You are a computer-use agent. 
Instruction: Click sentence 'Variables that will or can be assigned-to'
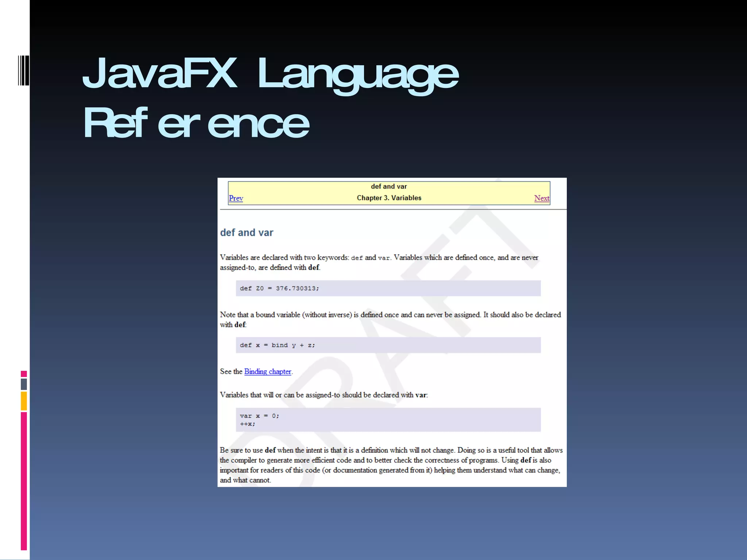(x=324, y=395)
